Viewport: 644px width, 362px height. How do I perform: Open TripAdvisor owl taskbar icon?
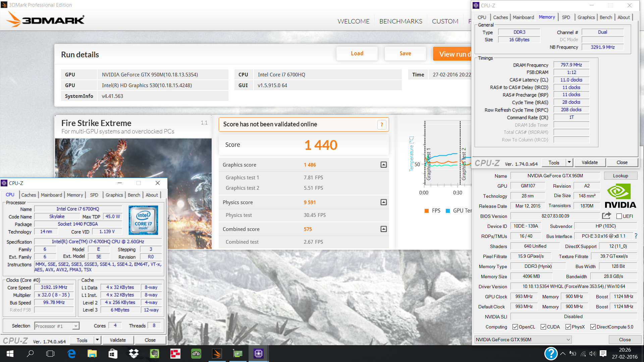[196, 354]
